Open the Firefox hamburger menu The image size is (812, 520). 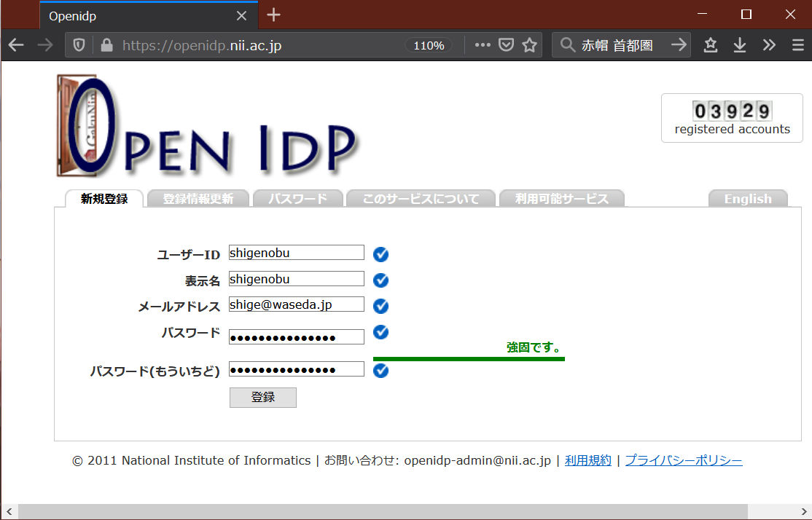[798, 45]
